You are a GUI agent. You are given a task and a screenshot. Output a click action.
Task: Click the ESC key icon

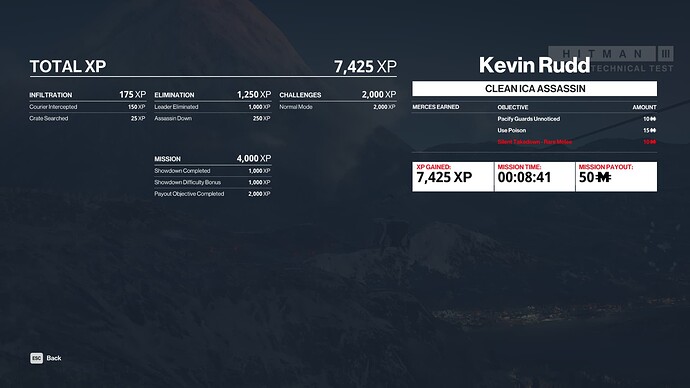pyautogui.click(x=37, y=358)
